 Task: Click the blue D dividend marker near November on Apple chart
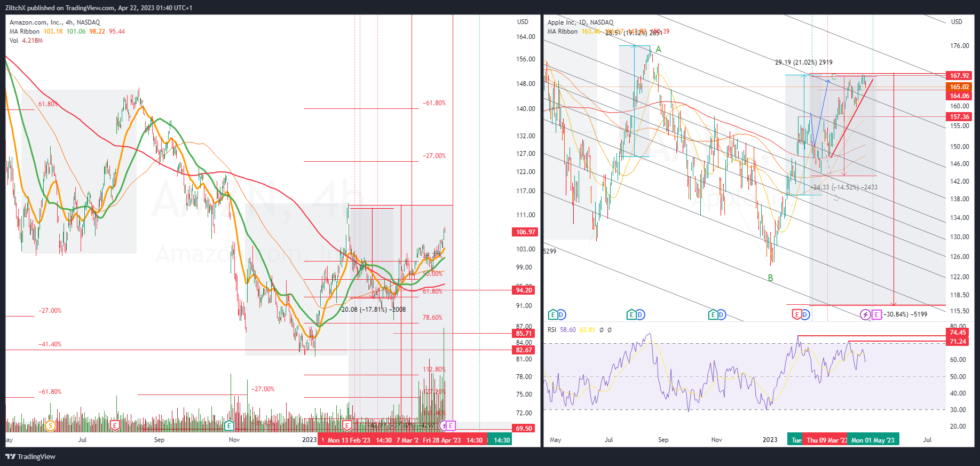pyautogui.click(x=721, y=315)
